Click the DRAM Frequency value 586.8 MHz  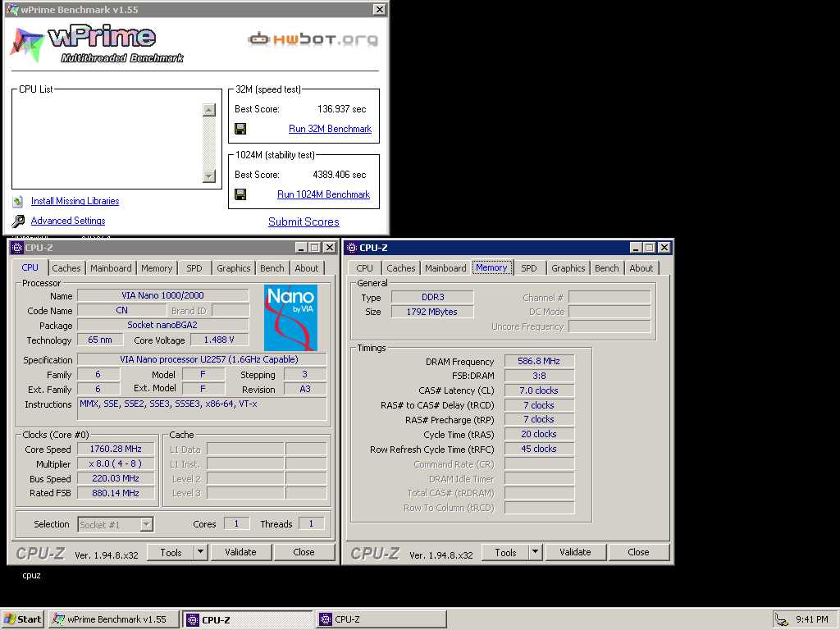[539, 361]
